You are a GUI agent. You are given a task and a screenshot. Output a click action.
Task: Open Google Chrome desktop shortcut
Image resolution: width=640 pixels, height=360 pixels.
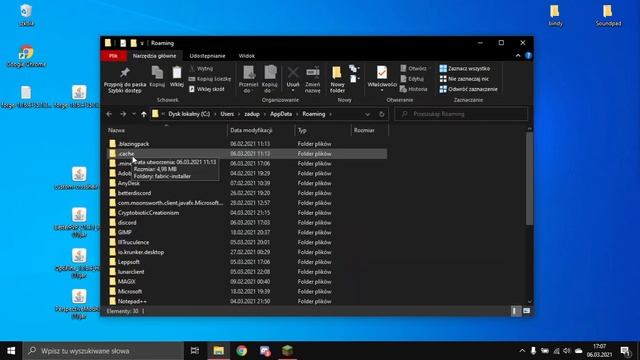point(26,56)
